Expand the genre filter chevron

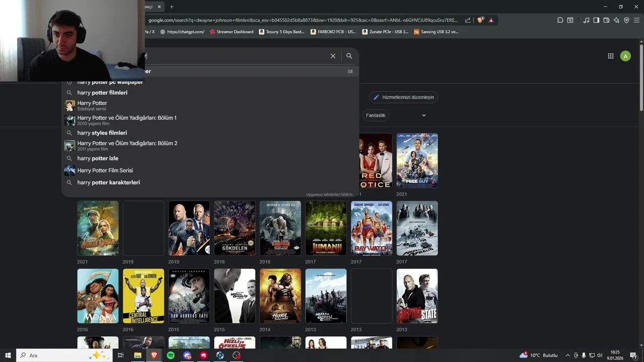pyautogui.click(x=424, y=115)
